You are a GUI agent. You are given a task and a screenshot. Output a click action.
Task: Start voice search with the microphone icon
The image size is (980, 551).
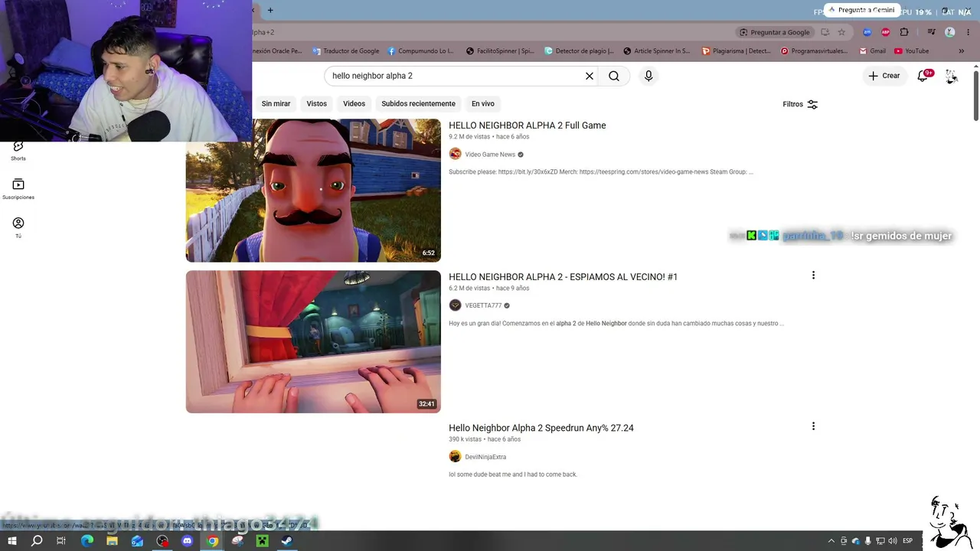pyautogui.click(x=648, y=76)
